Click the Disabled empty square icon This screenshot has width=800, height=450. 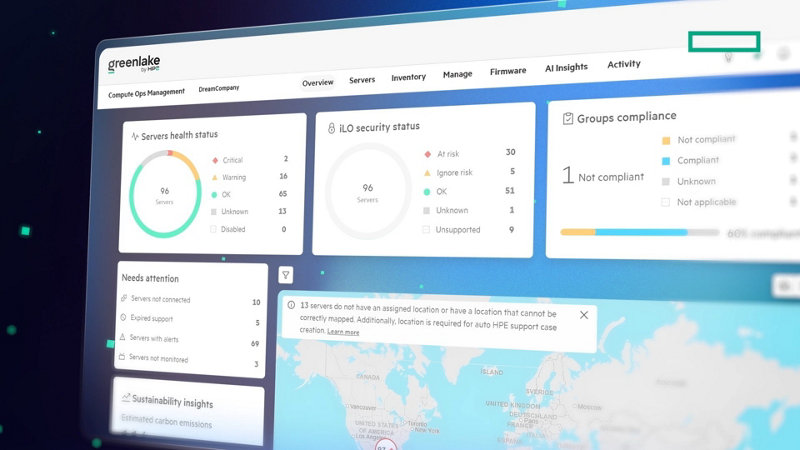point(213,229)
